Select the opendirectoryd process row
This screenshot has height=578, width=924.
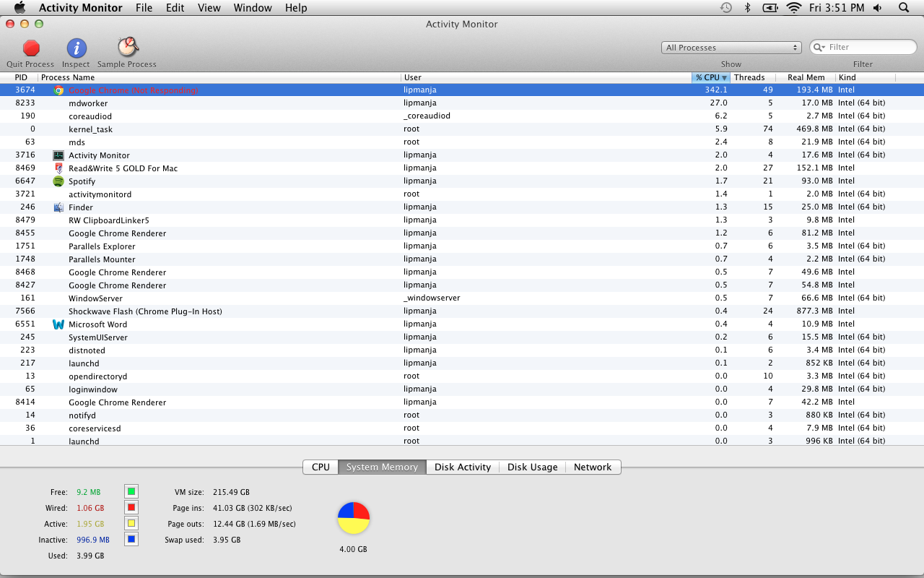[462, 376]
